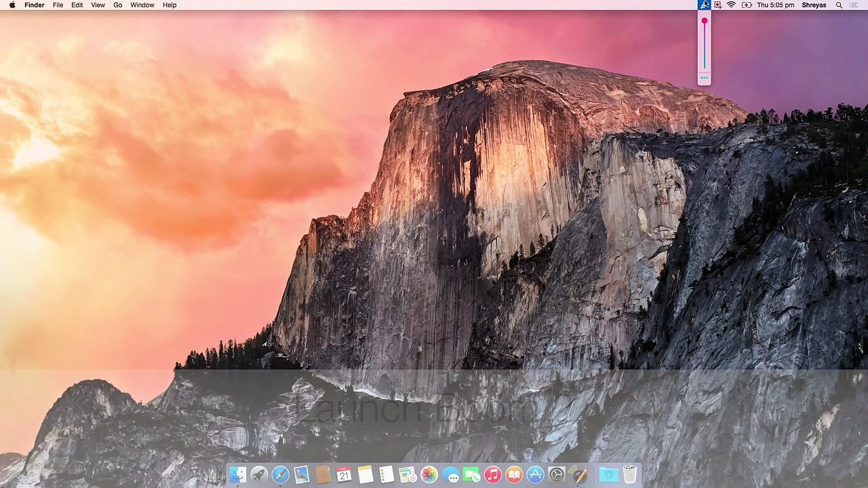868x488 pixels.
Task: Open the battery status menu
Action: 747,5
